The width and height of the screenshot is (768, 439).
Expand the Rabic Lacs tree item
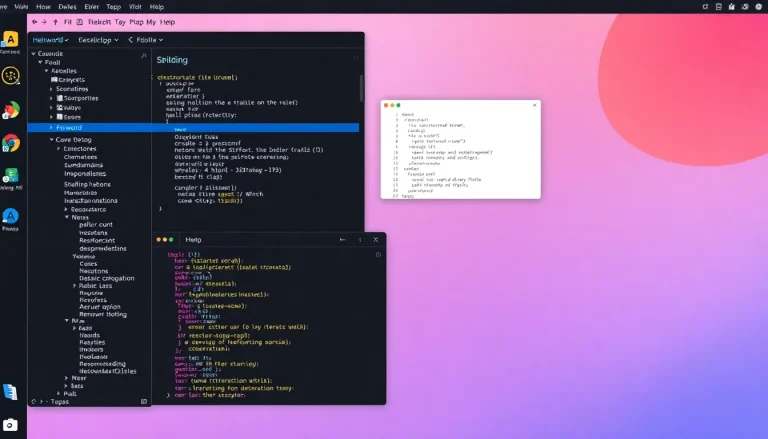74,286
